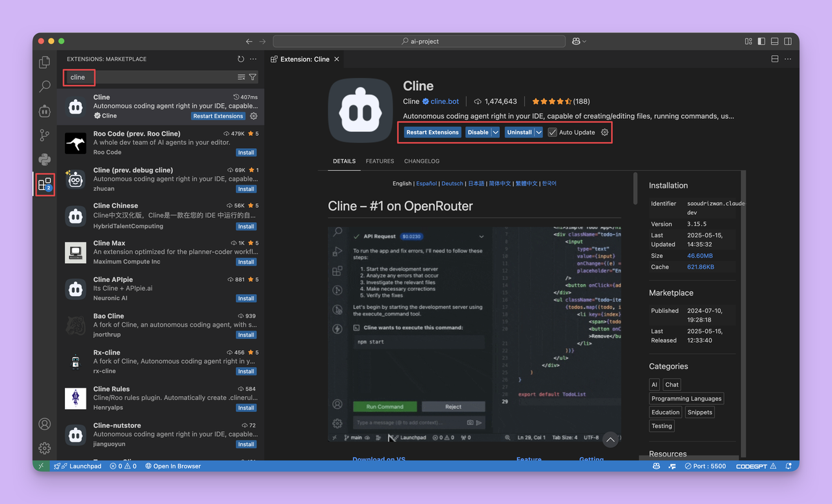The width and height of the screenshot is (832, 504).
Task: Install Roo Code extension
Action: tap(246, 153)
